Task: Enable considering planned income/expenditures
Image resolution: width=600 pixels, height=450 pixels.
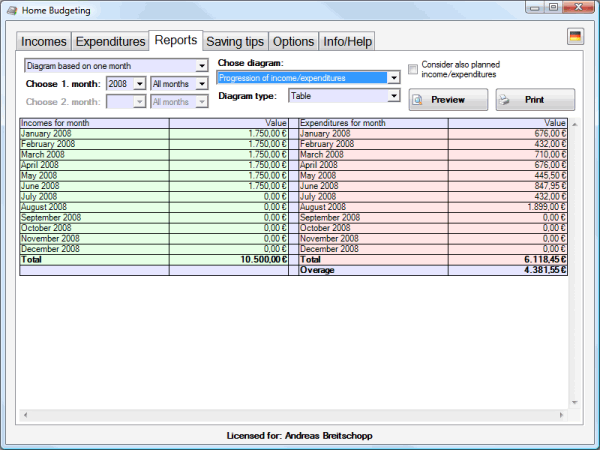Action: pyautogui.click(x=413, y=70)
